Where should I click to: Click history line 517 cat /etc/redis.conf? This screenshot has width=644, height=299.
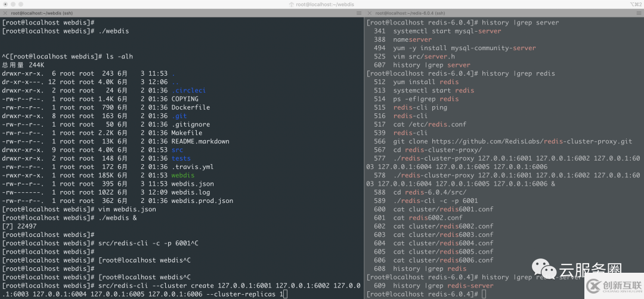(x=420, y=124)
